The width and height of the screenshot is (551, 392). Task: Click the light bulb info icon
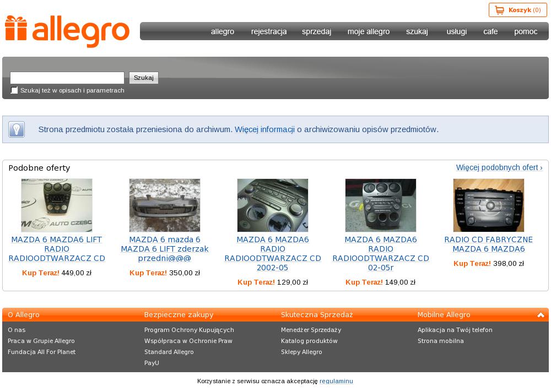click(x=17, y=129)
